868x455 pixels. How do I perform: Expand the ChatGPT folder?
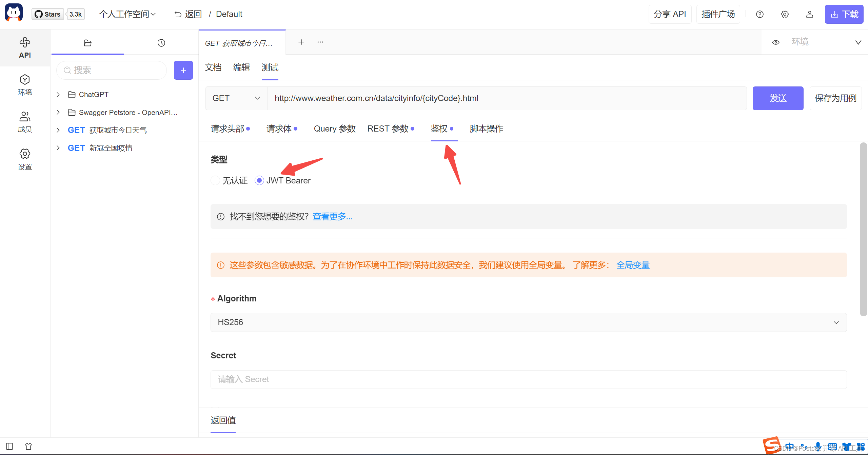pos(58,95)
